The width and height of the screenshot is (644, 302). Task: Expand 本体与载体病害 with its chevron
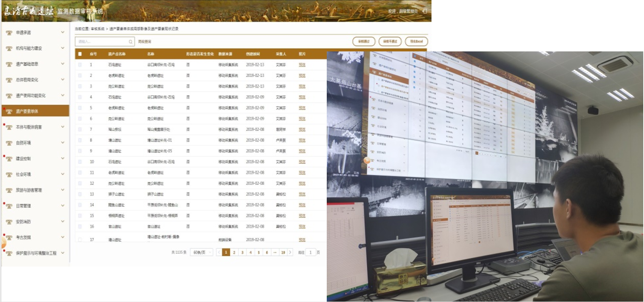tap(63, 127)
